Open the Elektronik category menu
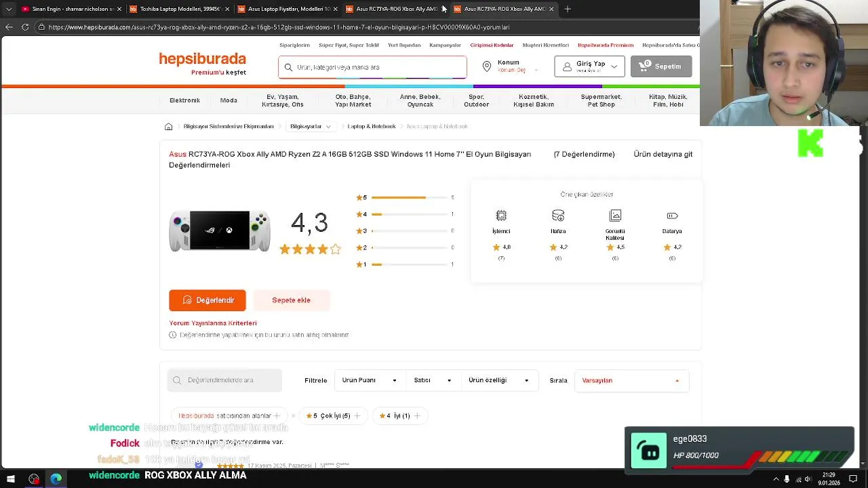The width and height of the screenshot is (868, 488). pyautogui.click(x=184, y=100)
